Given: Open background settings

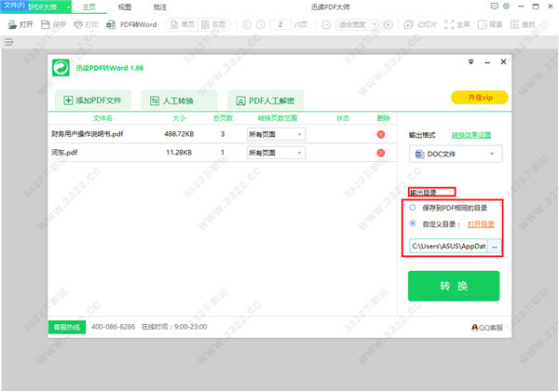Looking at the screenshot, I should point(490,24).
